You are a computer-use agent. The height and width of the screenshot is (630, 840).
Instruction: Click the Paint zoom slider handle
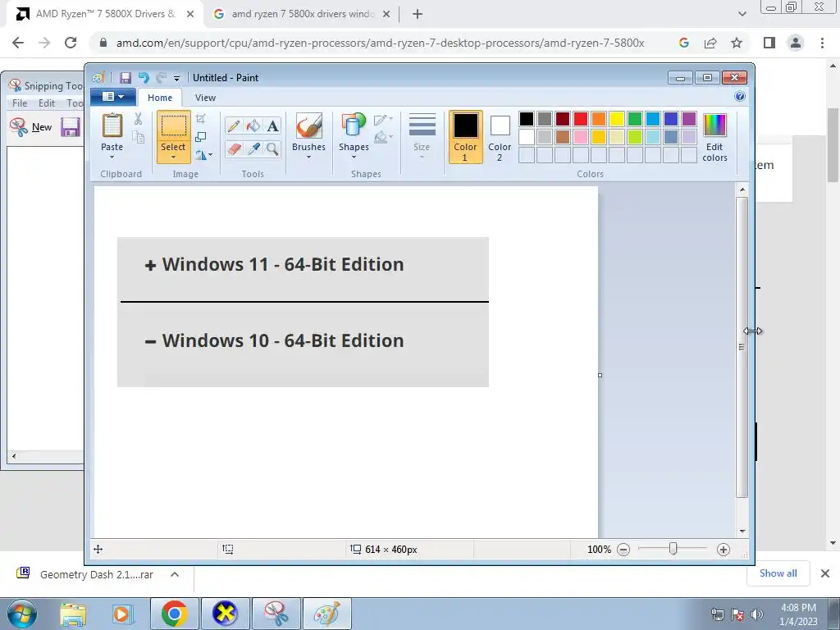click(673, 549)
